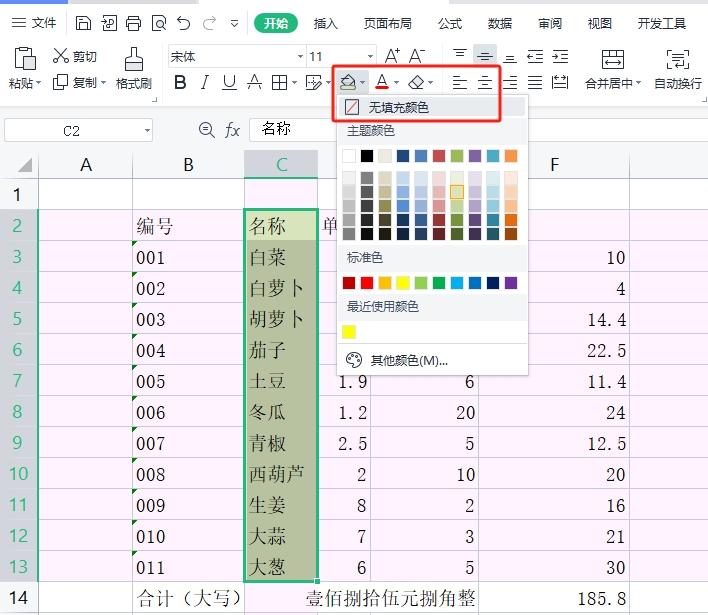Pick standard purple color swatch

tap(511, 283)
